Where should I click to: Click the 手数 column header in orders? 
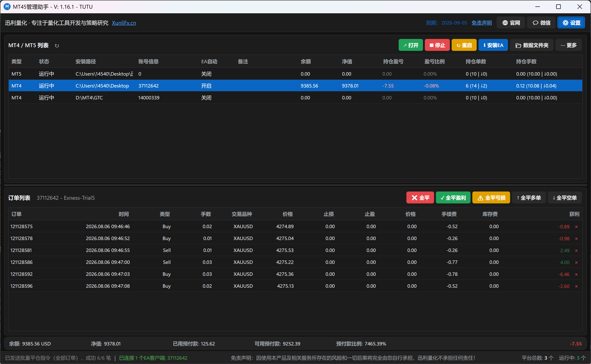pos(206,214)
